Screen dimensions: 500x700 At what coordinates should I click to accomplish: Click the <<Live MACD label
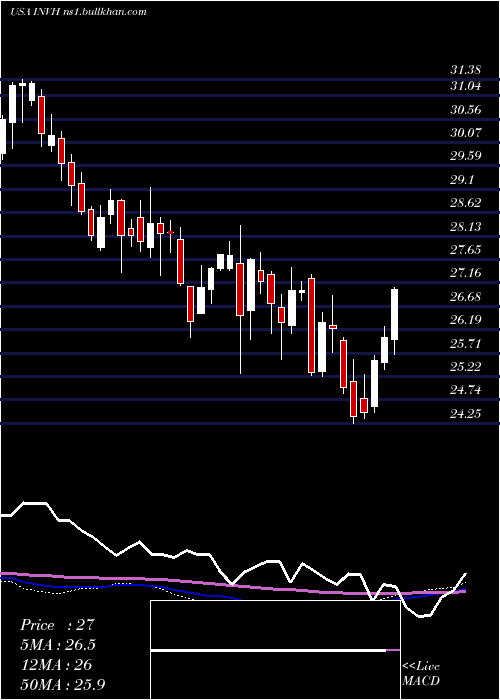click(x=421, y=673)
